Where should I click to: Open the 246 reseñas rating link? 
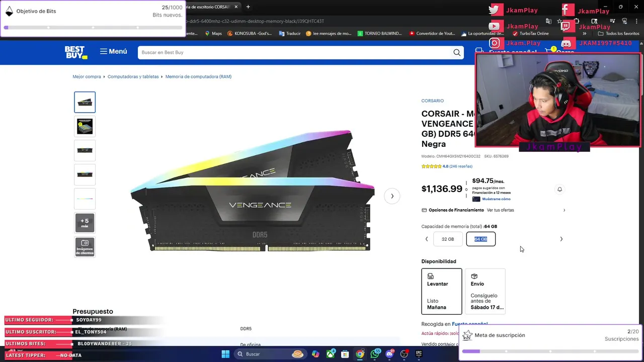pos(461,166)
